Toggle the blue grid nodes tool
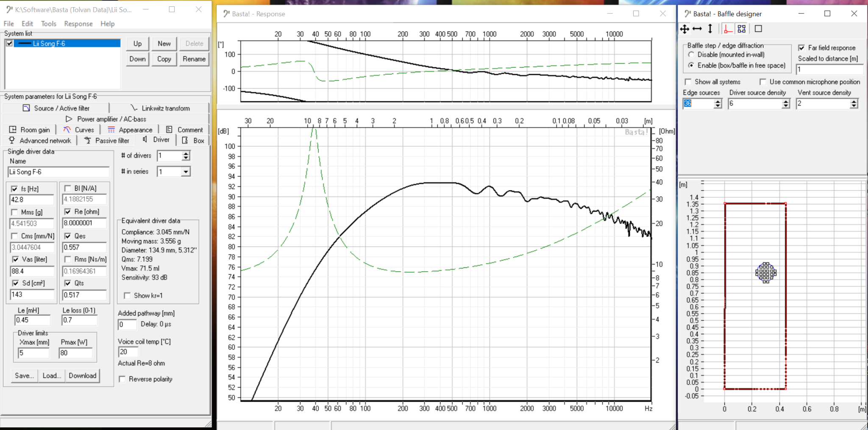The image size is (868, 430). pos(741,29)
